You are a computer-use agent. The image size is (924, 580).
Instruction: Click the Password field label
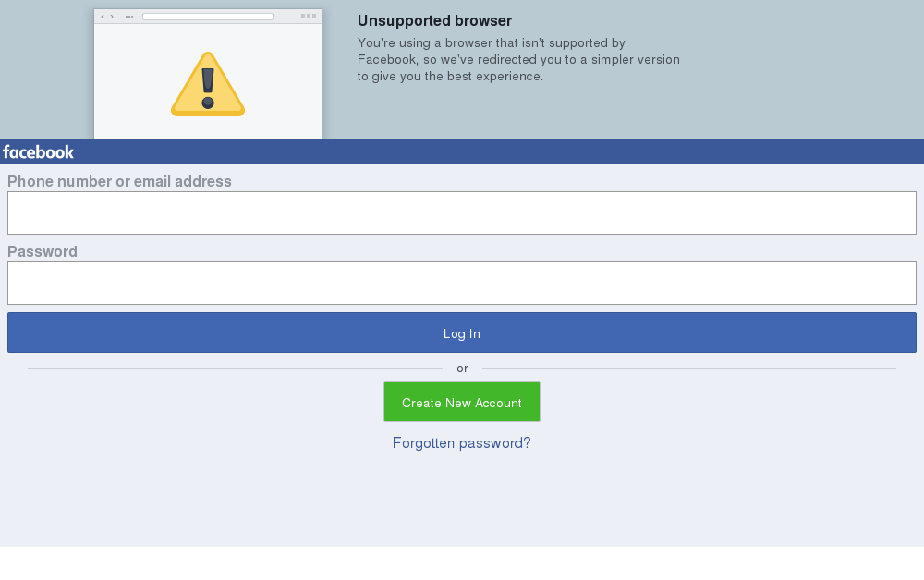43,251
